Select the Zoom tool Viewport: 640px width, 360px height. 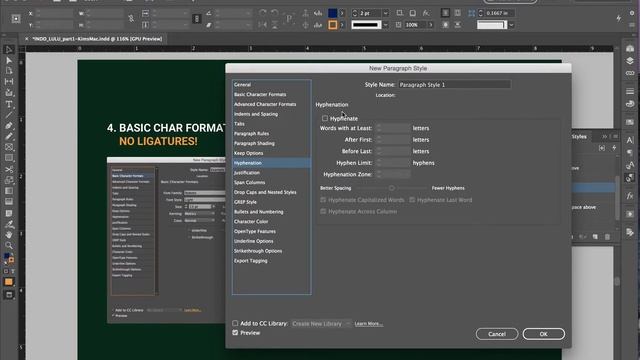click(9, 245)
